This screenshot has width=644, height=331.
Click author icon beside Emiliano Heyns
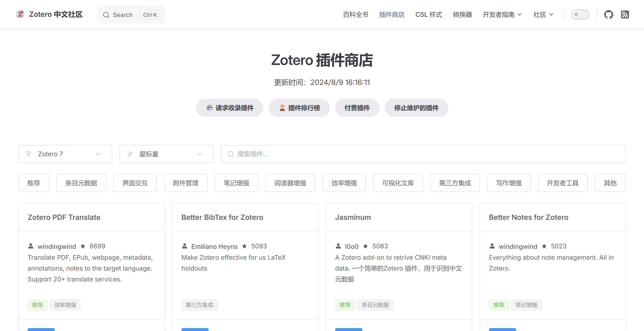184,246
